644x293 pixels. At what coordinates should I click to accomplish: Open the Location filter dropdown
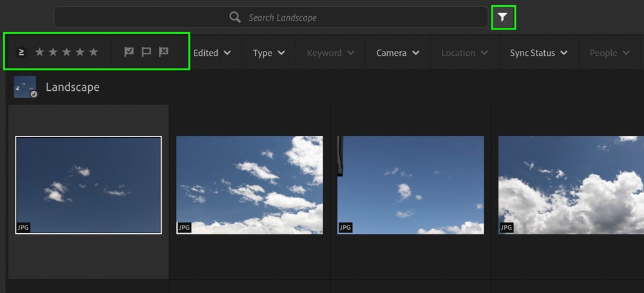465,53
